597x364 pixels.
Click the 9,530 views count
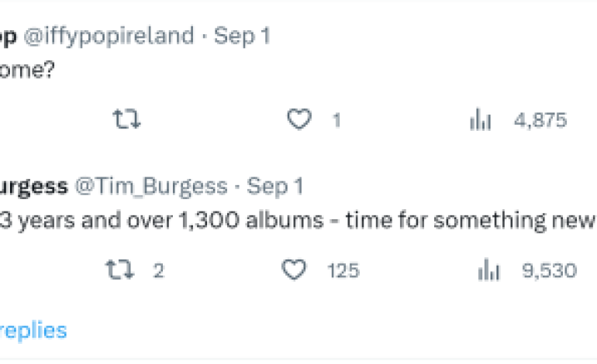549,270
